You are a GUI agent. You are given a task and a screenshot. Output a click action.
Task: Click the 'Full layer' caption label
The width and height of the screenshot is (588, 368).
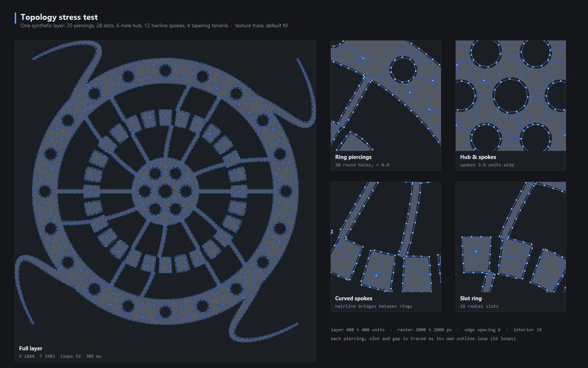(x=31, y=348)
